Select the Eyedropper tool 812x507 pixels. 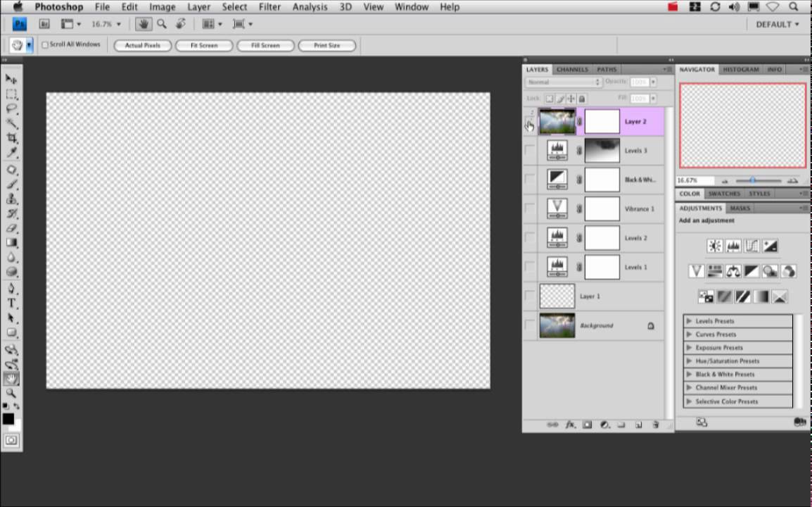pyautogui.click(x=11, y=152)
